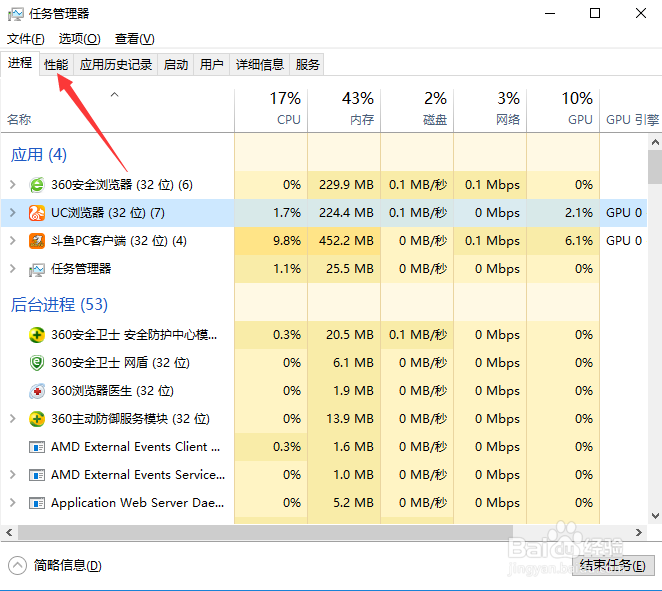Switch to the 服务 tab
Viewport: 662px width, 591px height.
307,65
